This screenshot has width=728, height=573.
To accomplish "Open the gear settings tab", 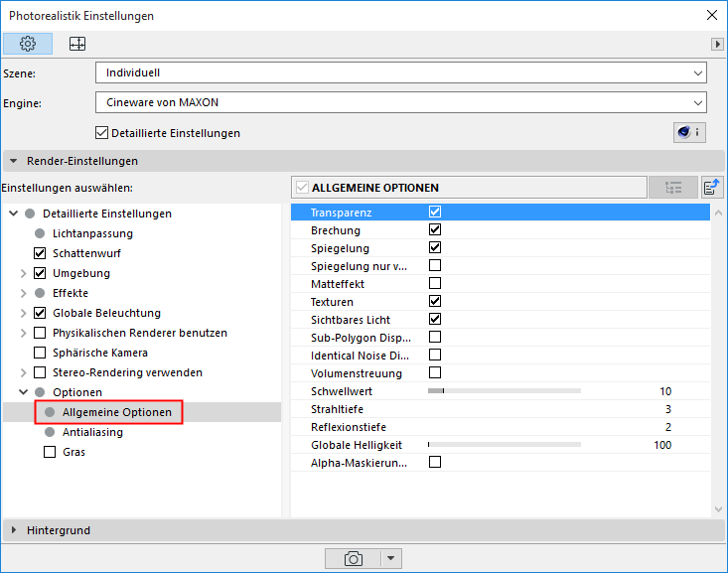I will pyautogui.click(x=28, y=44).
